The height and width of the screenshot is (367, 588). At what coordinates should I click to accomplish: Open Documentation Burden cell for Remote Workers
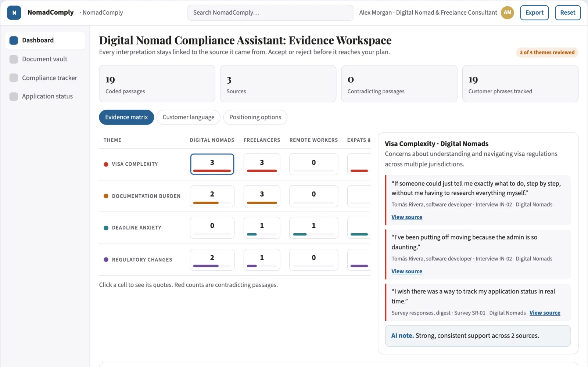coord(313,196)
